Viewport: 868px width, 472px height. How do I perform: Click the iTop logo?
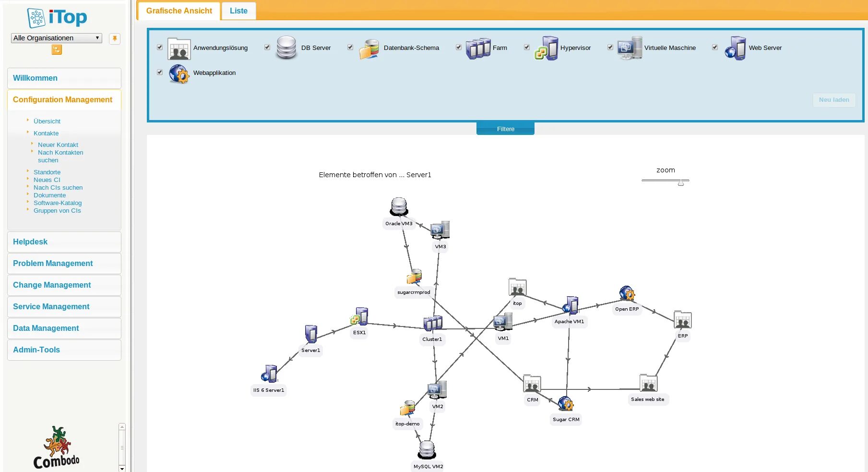tap(57, 18)
